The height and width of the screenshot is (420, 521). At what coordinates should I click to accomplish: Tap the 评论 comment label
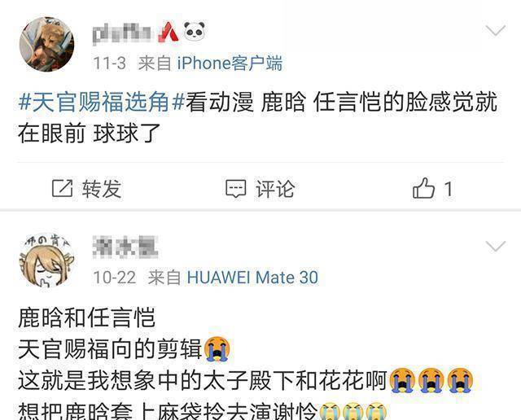pyautogui.click(x=275, y=189)
